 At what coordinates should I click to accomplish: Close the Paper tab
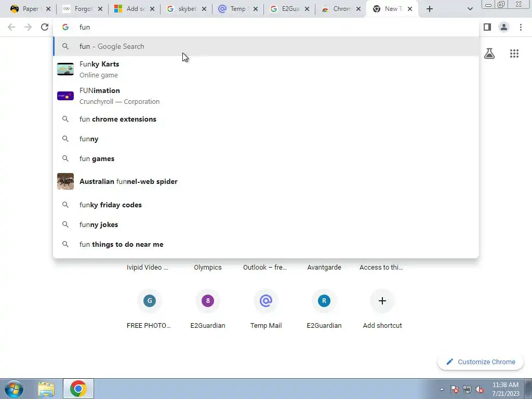point(48,9)
